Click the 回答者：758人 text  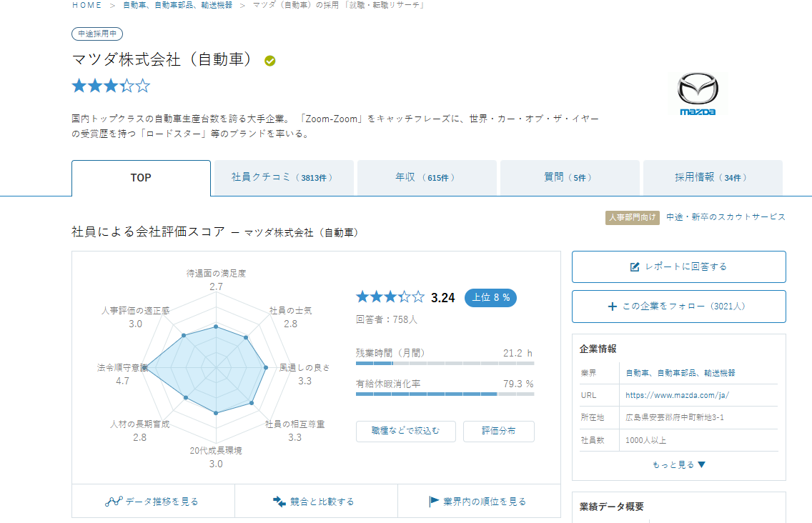click(386, 319)
